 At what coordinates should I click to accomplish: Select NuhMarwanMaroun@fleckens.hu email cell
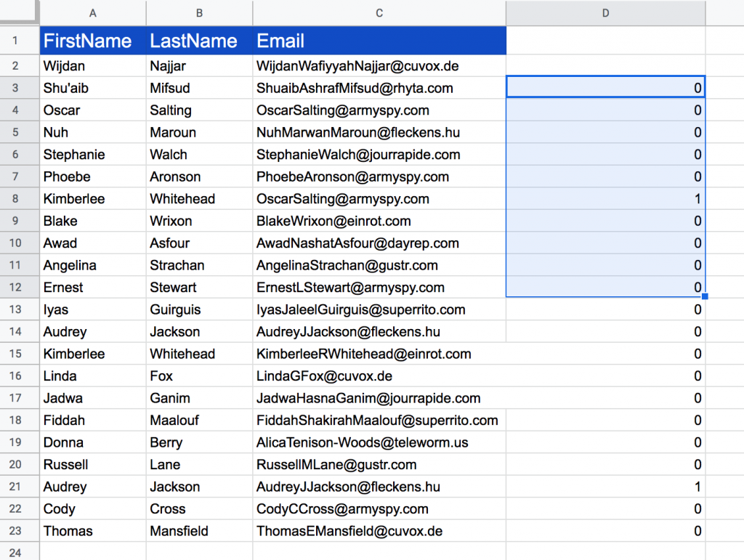[x=379, y=132]
